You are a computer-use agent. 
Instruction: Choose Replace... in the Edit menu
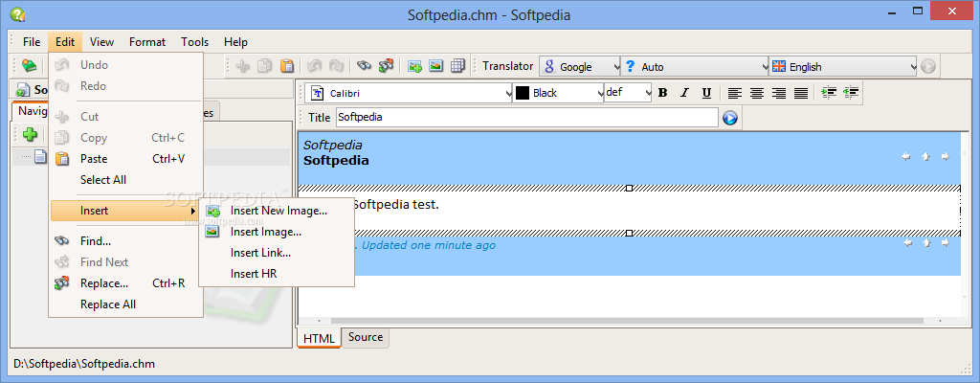tap(125, 283)
